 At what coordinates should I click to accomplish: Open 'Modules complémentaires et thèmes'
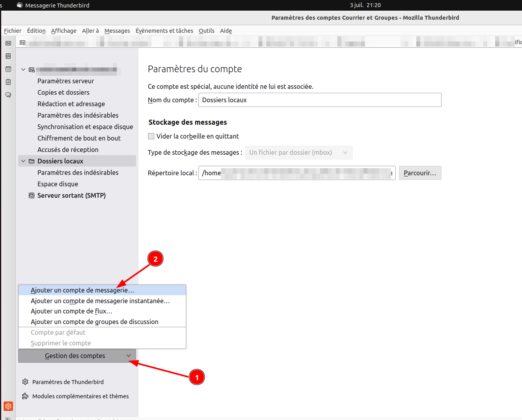click(x=80, y=396)
